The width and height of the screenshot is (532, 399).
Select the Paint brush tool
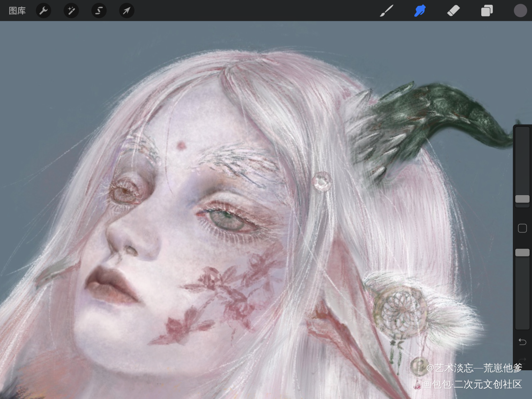pos(386,11)
